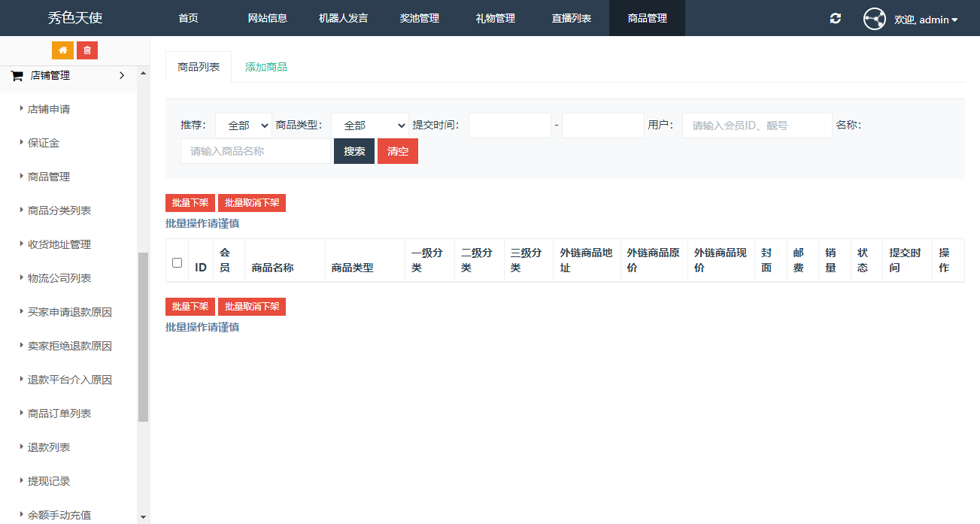Open the 商品类型 dropdown filter
980x524 pixels.
(x=370, y=126)
